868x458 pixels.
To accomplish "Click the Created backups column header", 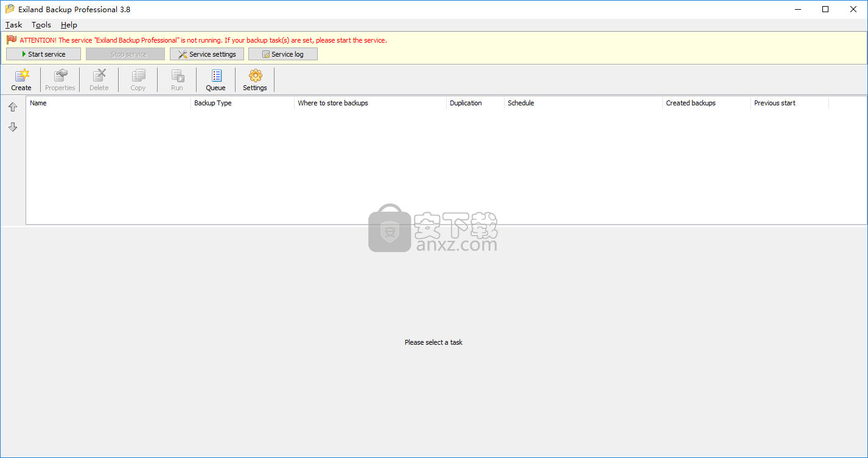I will (x=707, y=103).
